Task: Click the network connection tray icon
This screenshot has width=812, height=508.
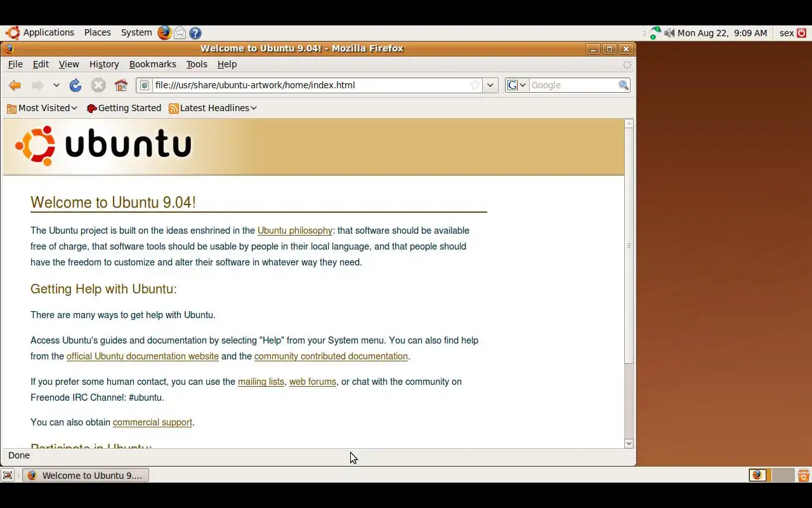Action: pyautogui.click(x=655, y=33)
